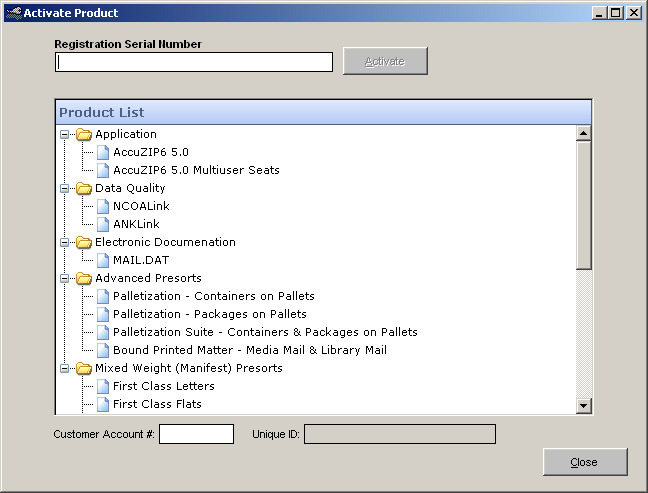Collapse the Electronic Documenation tree node
The width and height of the screenshot is (648, 493).
point(64,242)
